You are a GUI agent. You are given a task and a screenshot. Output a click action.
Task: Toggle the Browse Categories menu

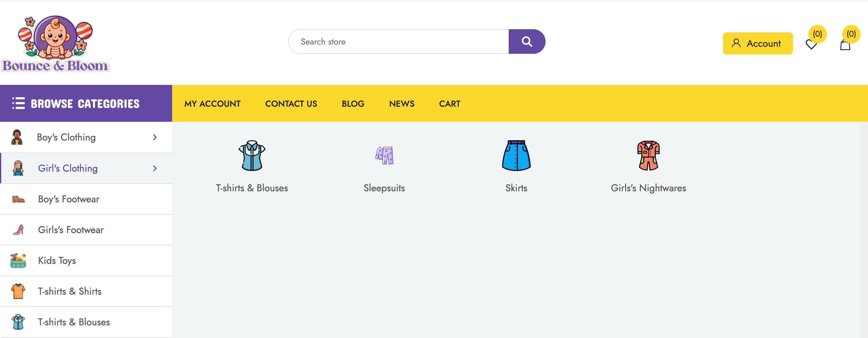(x=86, y=103)
